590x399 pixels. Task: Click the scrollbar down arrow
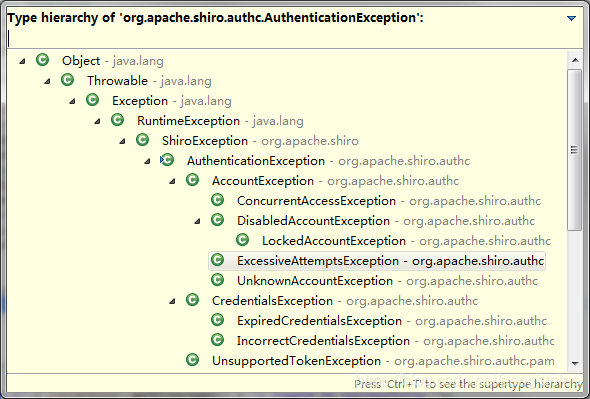[x=575, y=363]
